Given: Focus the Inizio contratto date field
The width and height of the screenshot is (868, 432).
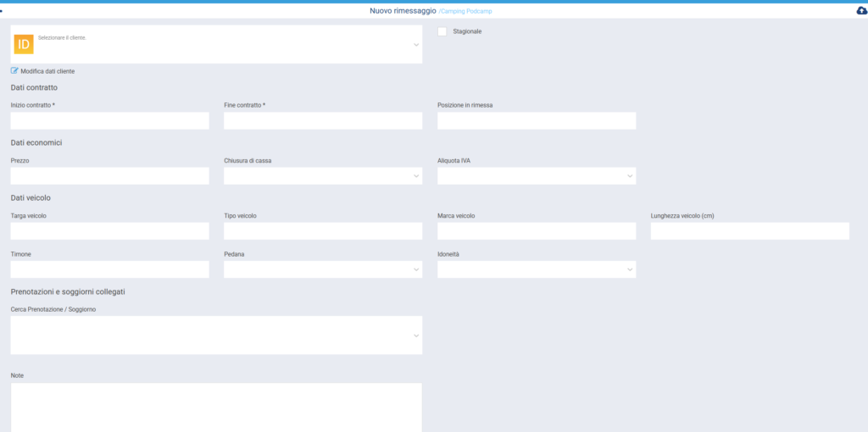Looking at the screenshot, I should click(x=109, y=121).
